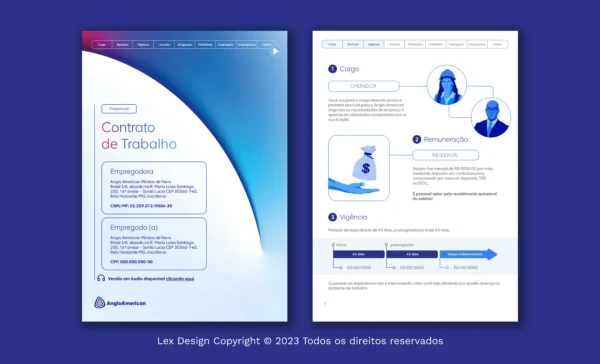Open the Jornada tab on the white page
The image size is (600, 364).
point(394,44)
